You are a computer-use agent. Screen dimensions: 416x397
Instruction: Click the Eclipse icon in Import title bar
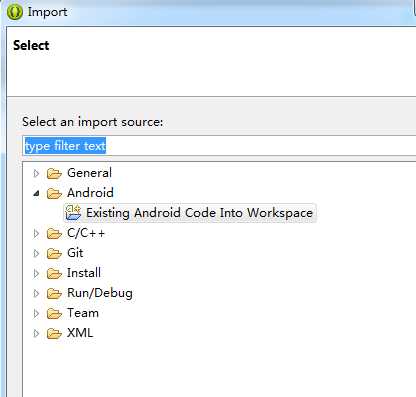[14, 12]
